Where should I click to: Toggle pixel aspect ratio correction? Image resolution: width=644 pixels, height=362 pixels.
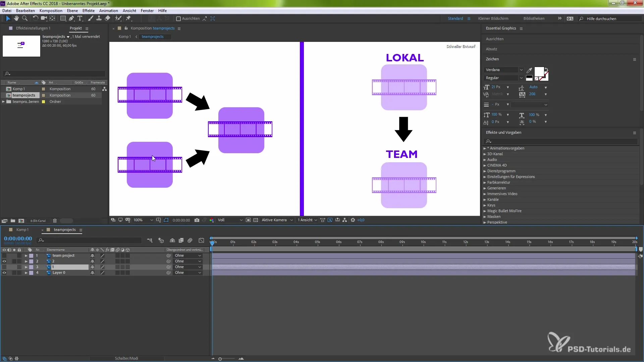[x=323, y=220]
